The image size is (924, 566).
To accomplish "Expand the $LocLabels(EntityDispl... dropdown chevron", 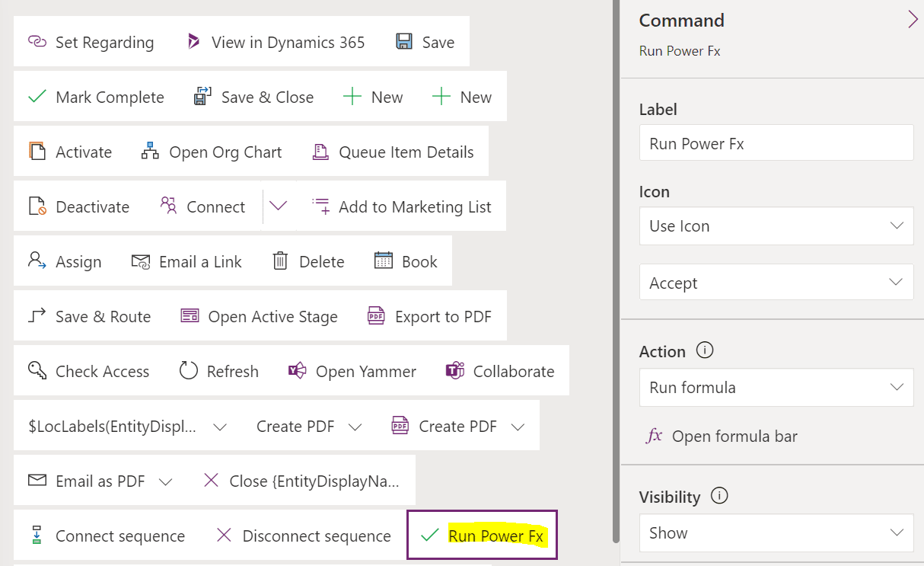I will [220, 427].
